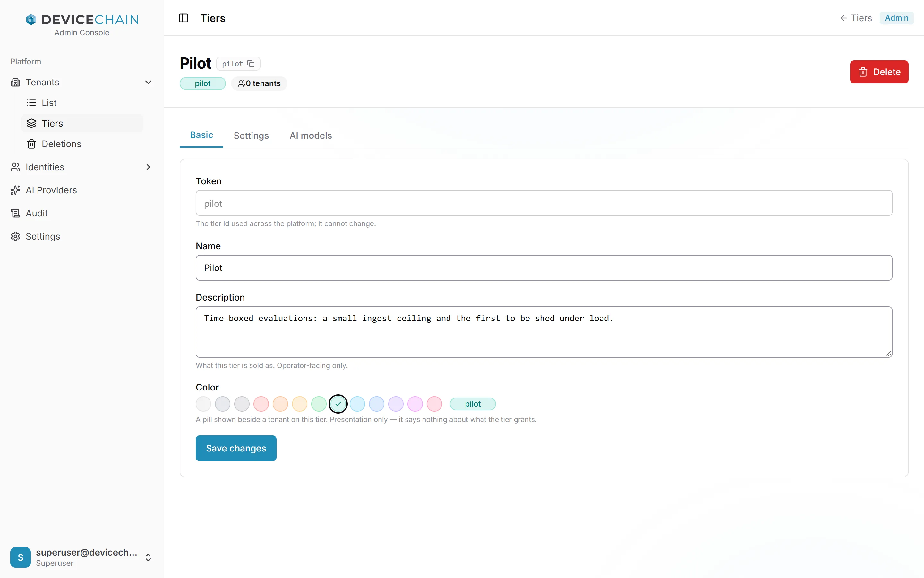Edit the Description text area
Image resolution: width=924 pixels, height=578 pixels.
(544, 332)
